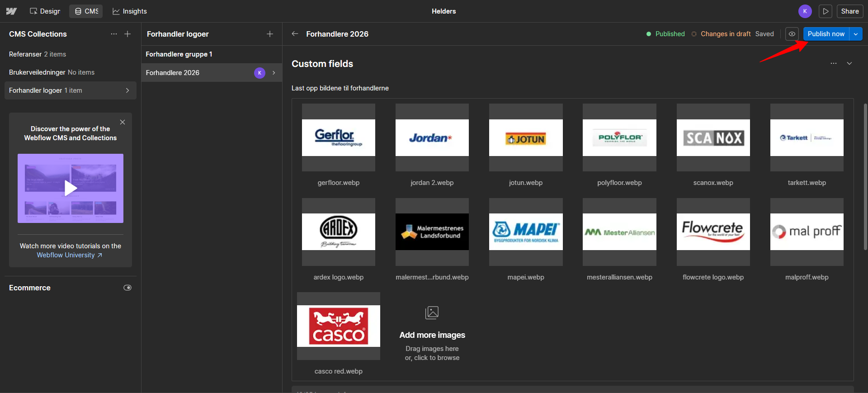Open the CMS tab
This screenshot has width=868, height=393.
[x=86, y=11]
